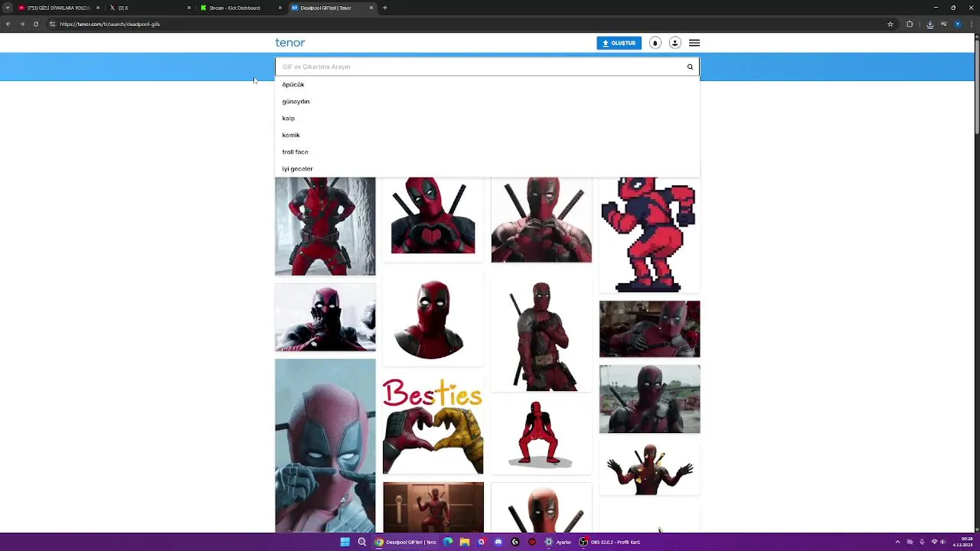Open File Explorer from taskbar
Screen dimensions: 980x551
tap(465, 542)
